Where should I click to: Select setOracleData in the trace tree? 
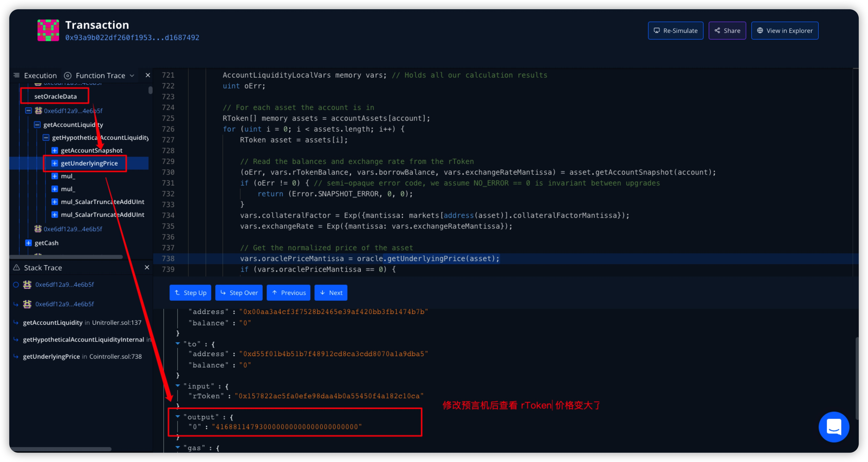point(56,96)
